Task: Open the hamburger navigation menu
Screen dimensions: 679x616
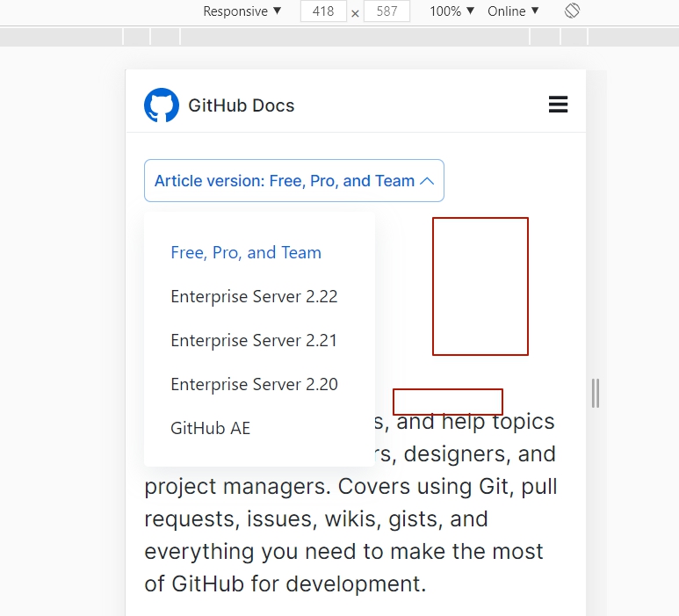Action: pyautogui.click(x=558, y=105)
